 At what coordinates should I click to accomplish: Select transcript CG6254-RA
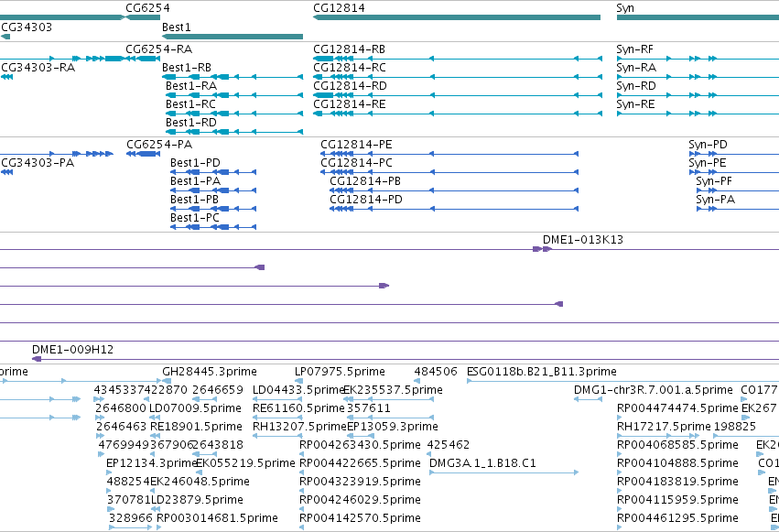159,49
